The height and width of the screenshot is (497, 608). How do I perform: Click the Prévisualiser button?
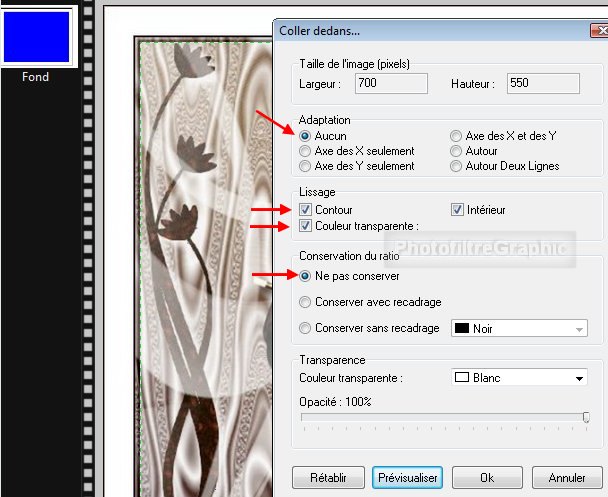click(x=407, y=477)
